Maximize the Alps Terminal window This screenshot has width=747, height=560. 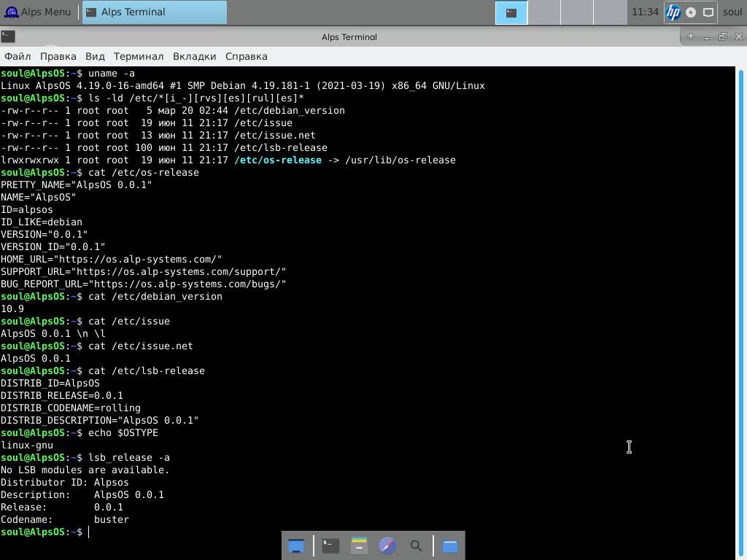pyautogui.click(x=723, y=36)
